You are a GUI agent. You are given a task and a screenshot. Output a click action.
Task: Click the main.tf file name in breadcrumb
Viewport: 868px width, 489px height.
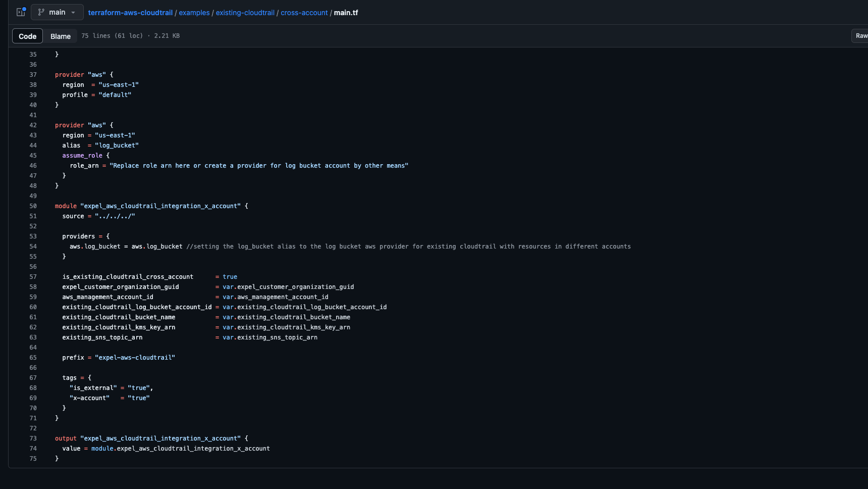tap(346, 13)
